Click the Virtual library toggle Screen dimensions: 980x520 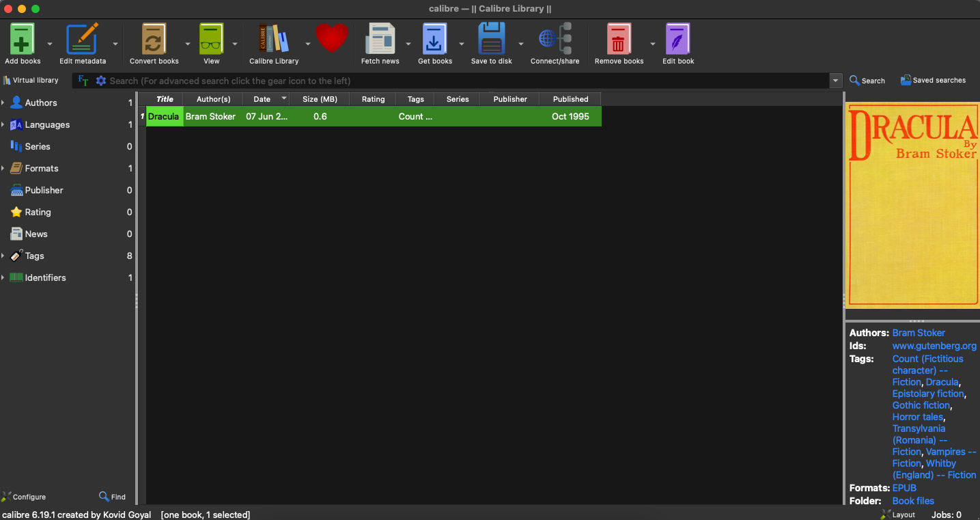pos(31,80)
